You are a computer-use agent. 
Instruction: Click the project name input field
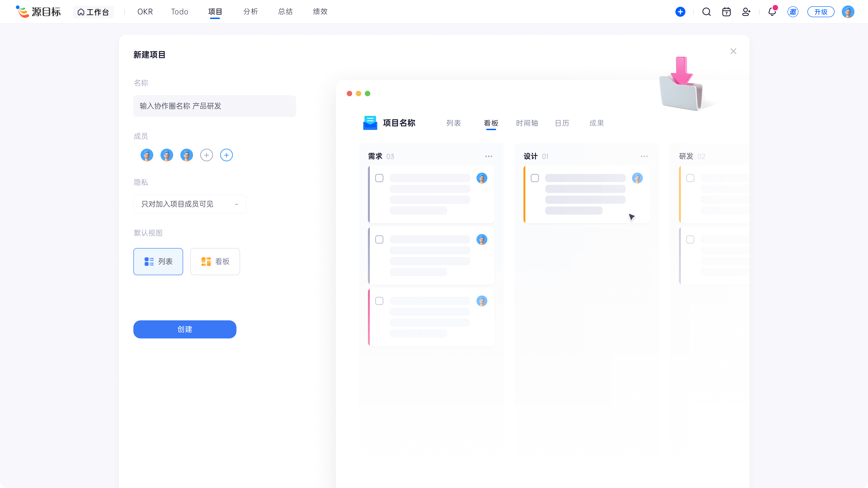tap(214, 106)
